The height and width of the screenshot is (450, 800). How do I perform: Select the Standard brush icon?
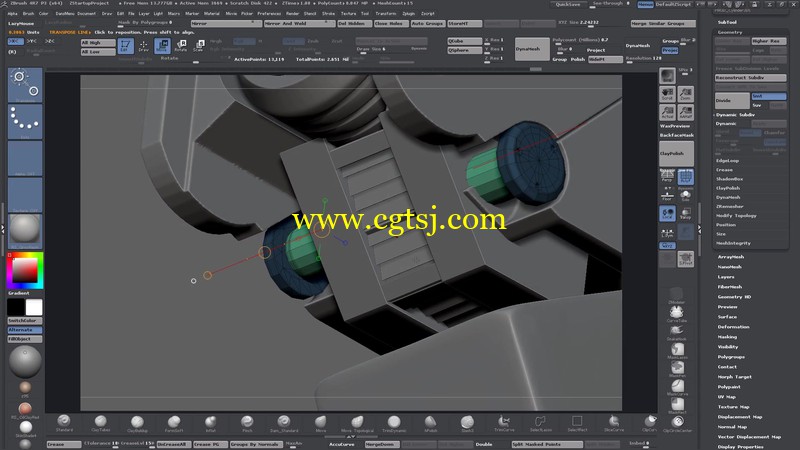pos(64,421)
